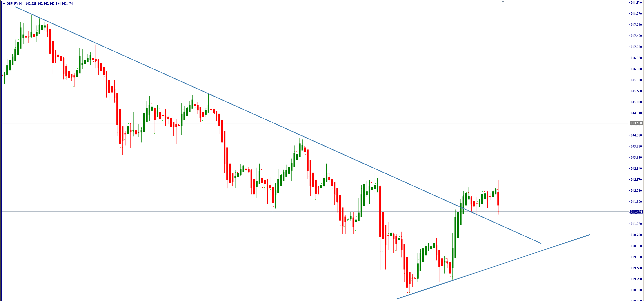Click the 145.930 price scale label
This screenshot has height=301, width=644.
(636, 80)
